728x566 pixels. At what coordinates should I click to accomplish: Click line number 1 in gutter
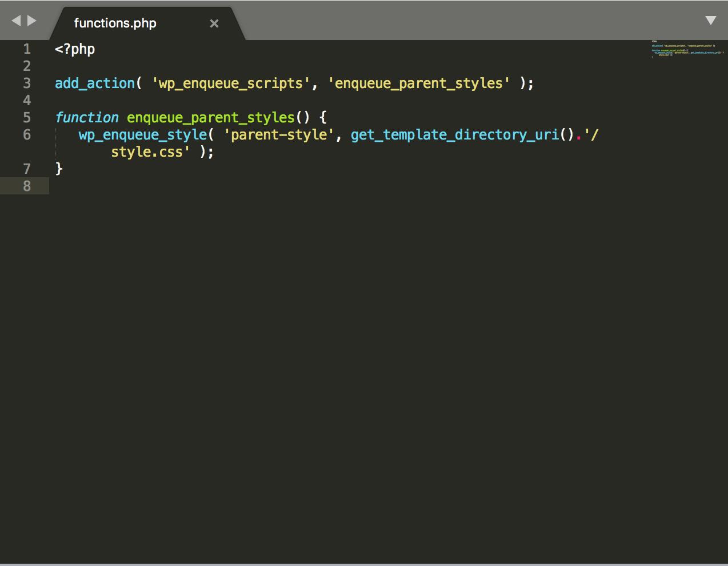tap(27, 49)
